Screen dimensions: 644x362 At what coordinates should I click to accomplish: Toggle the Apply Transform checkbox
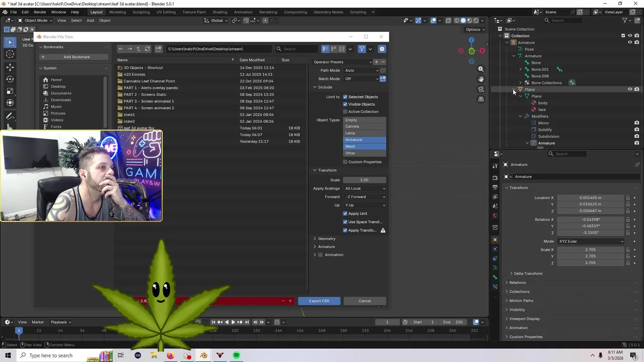(345, 230)
